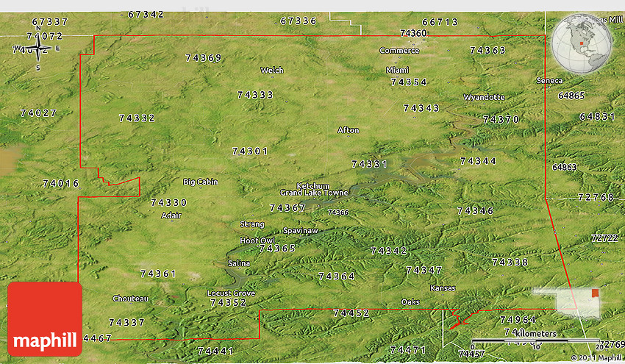Viewport: 625px width, 364px height.
Task: Click ZIP code label 74369
Action: point(204,57)
